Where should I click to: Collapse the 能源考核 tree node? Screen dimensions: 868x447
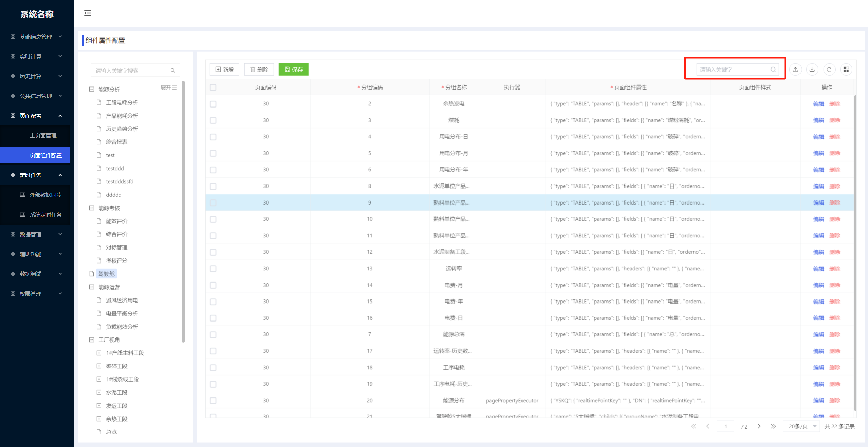tap(91, 208)
